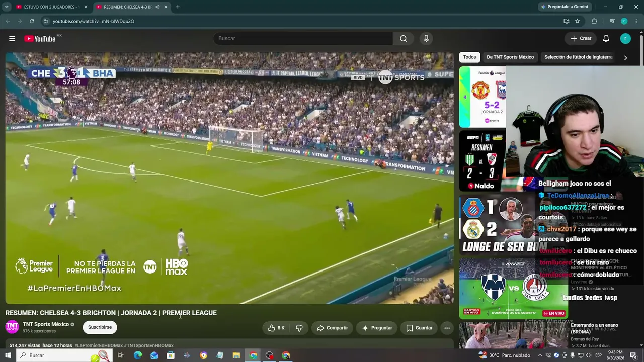
Task: Select the RESUMEN: CHELSEA 4-3 tab
Action: [x=132, y=7]
